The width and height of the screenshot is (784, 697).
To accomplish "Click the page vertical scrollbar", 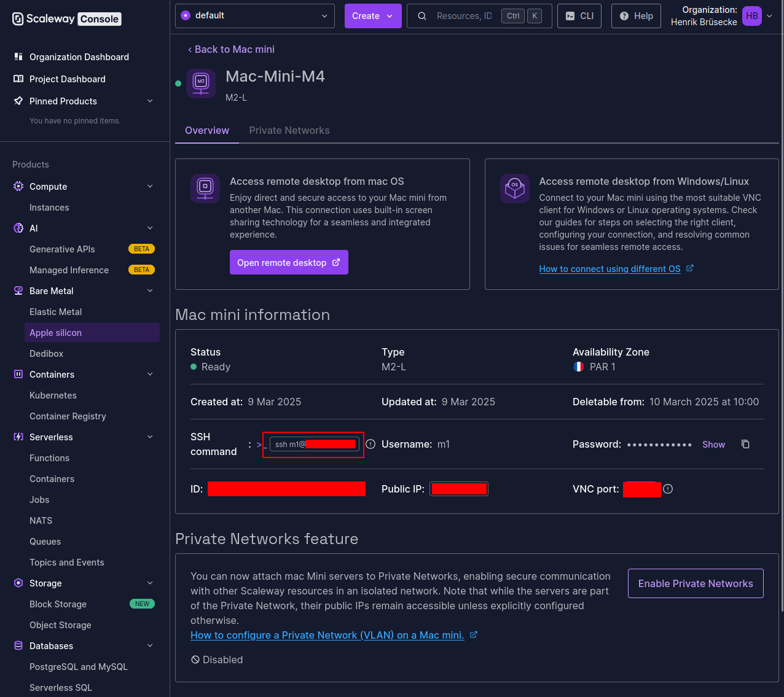I will 782,322.
